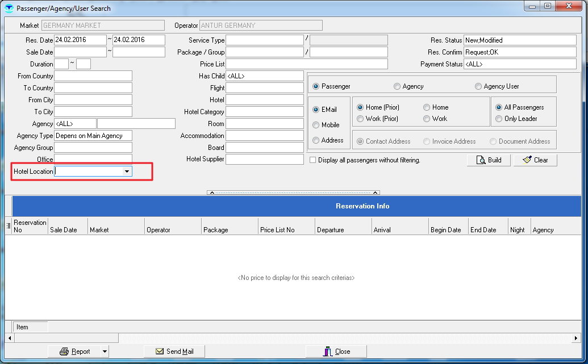Select the Mobile contact option
The width and height of the screenshot is (588, 364).
[316, 125]
